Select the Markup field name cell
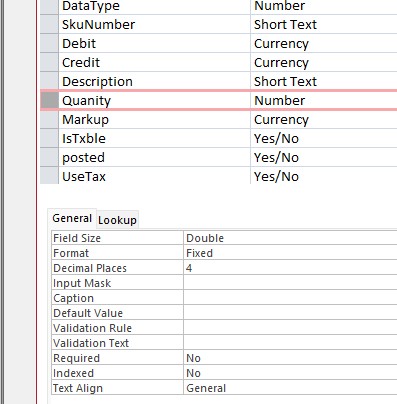 pos(154,119)
